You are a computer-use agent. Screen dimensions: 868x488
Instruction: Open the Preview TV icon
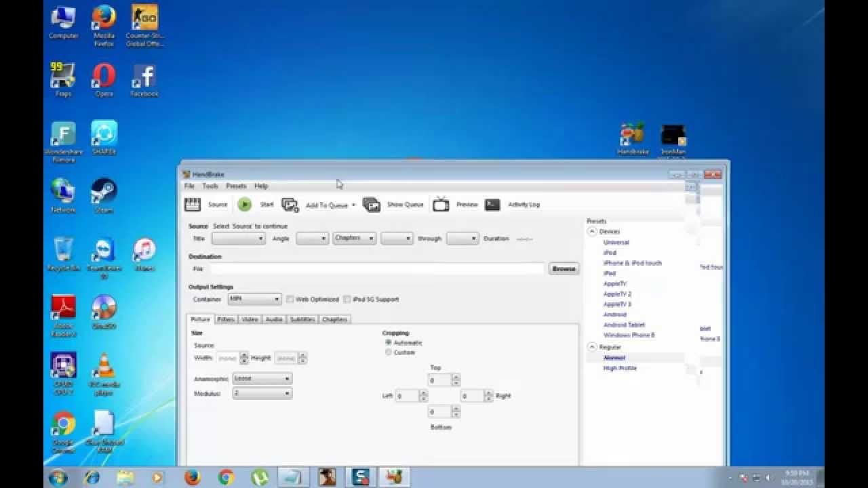pyautogui.click(x=441, y=204)
